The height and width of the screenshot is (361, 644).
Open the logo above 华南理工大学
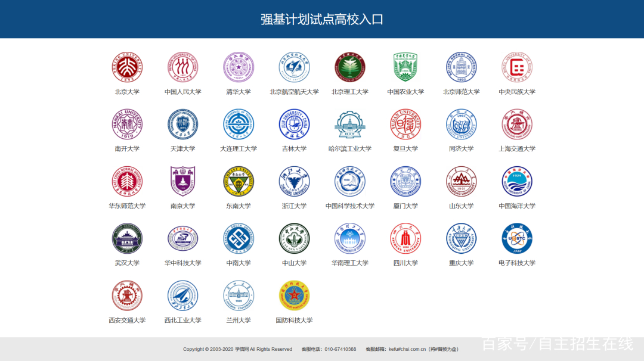click(x=350, y=238)
